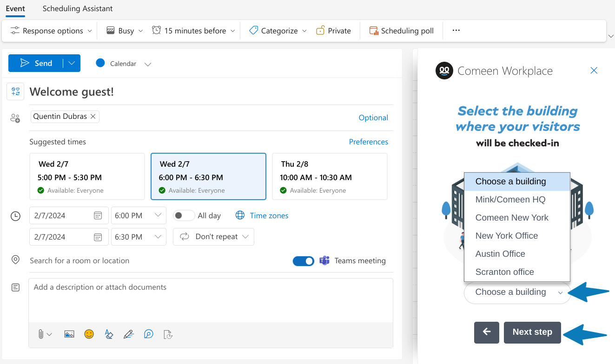
Task: Open the Calendar selector dropdown
Action: click(x=124, y=64)
